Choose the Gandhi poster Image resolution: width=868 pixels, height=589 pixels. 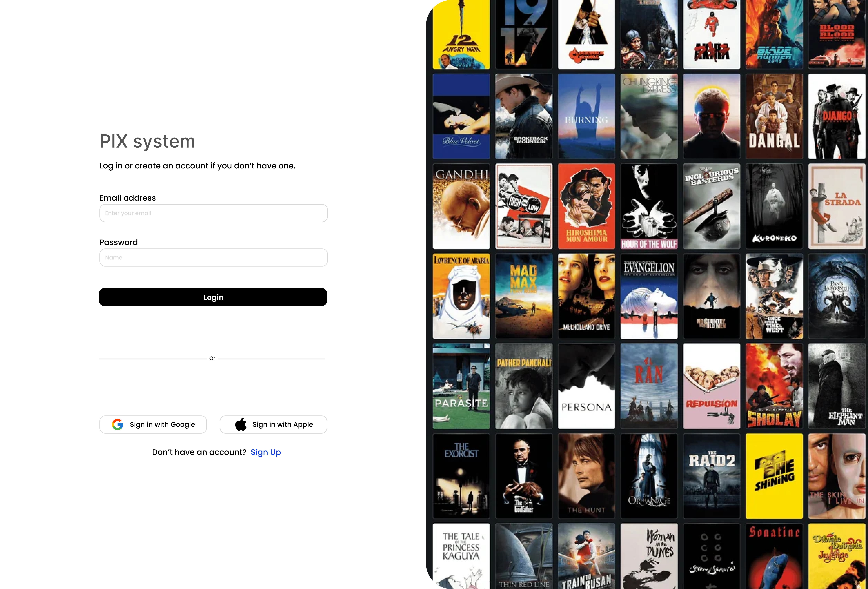461,206
